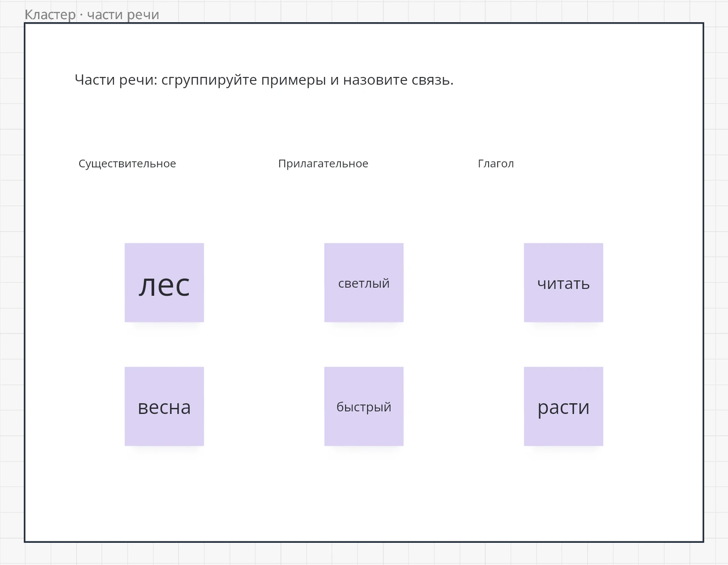Pick the sticky note "быстрый"

pos(364,406)
